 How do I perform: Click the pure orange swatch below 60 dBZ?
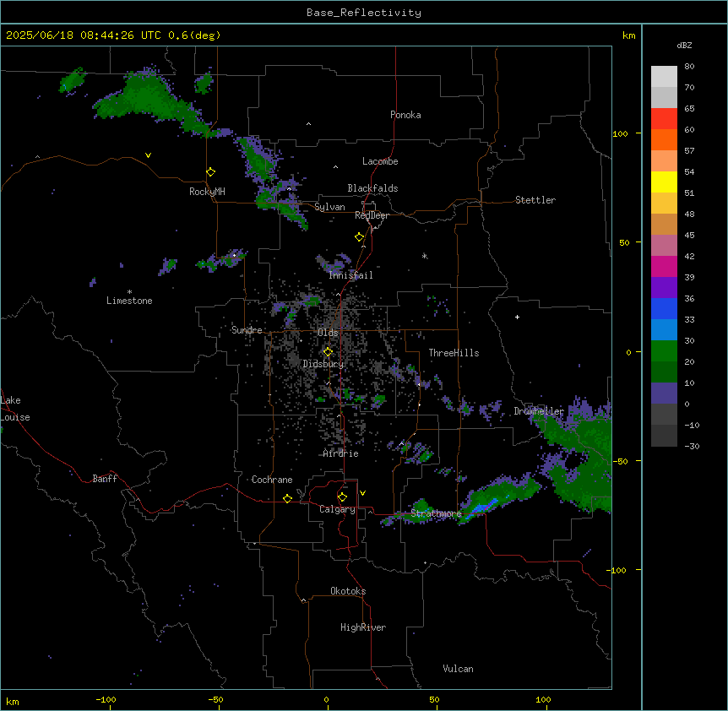(664, 139)
